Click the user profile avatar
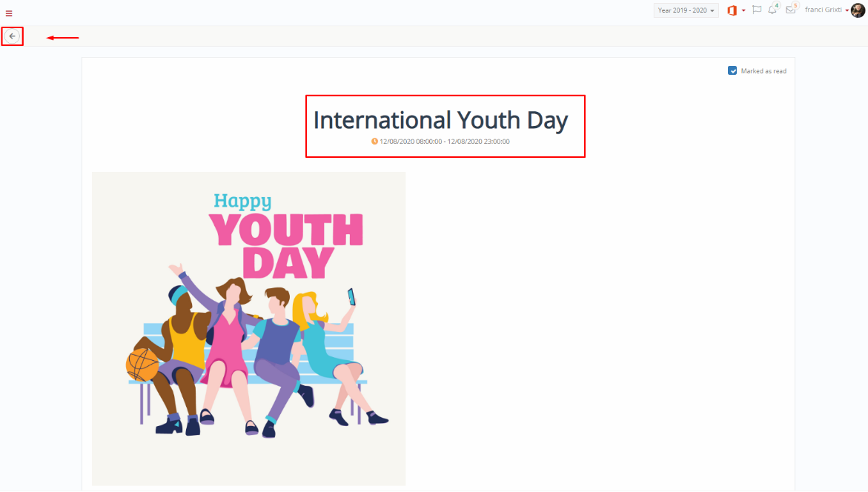The image size is (868, 492). [x=858, y=10]
